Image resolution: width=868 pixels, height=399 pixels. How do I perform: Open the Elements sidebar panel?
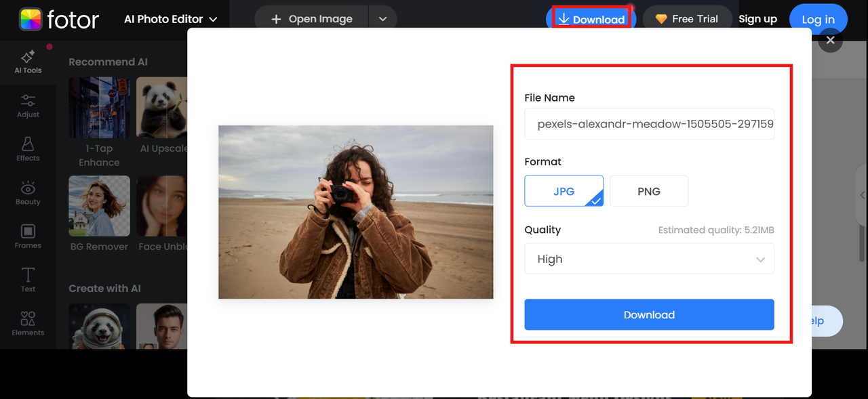pyautogui.click(x=28, y=324)
